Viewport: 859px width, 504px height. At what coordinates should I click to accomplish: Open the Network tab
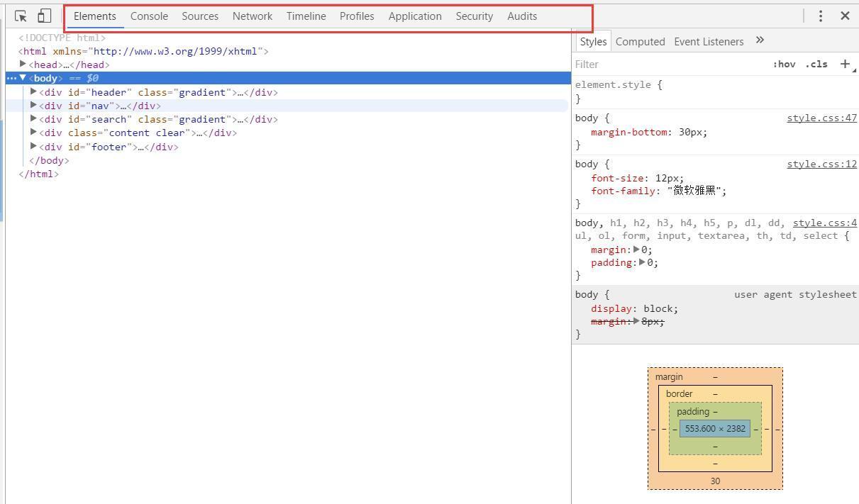point(252,16)
